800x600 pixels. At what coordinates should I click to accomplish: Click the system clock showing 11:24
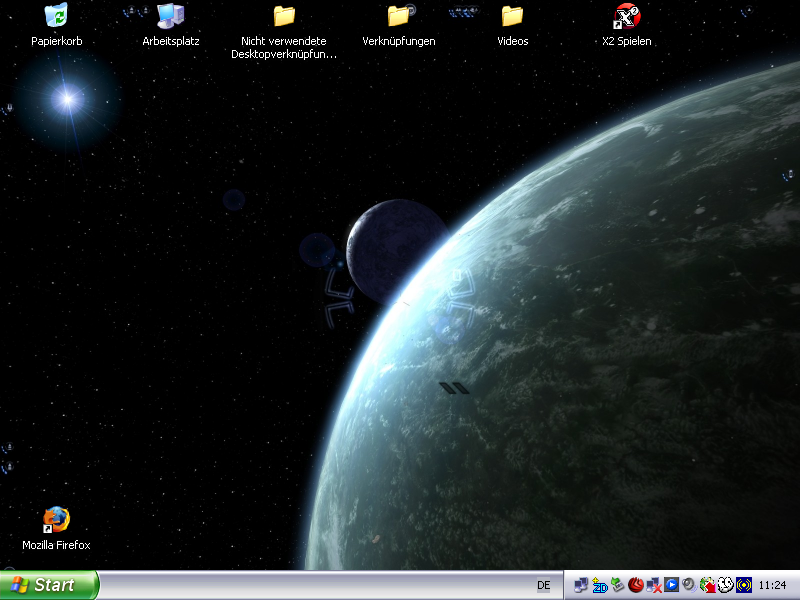[772, 585]
